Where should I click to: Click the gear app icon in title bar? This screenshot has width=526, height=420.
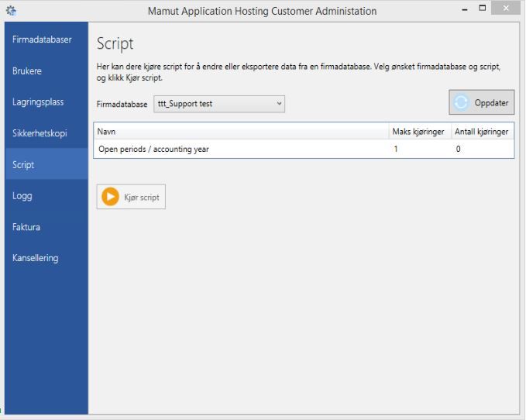click(x=11, y=11)
